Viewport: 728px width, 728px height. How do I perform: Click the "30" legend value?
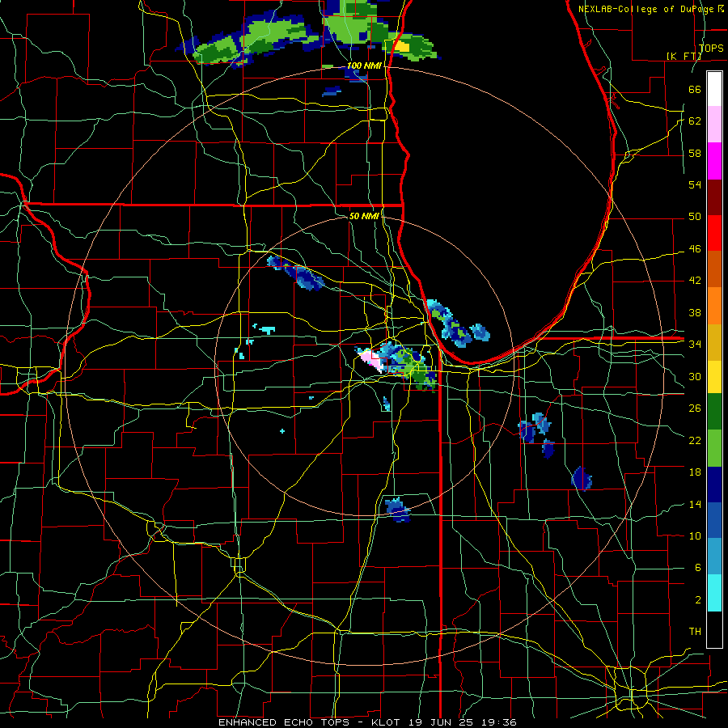[695, 376]
